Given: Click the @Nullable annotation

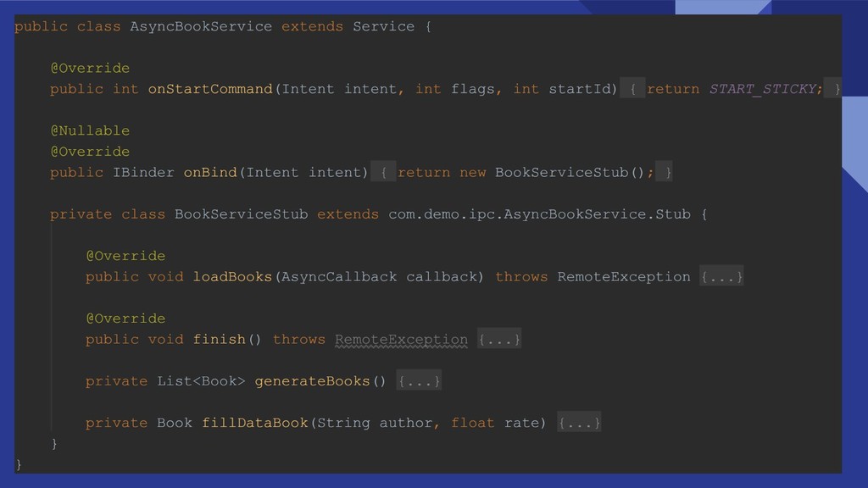Looking at the screenshot, I should click(90, 130).
